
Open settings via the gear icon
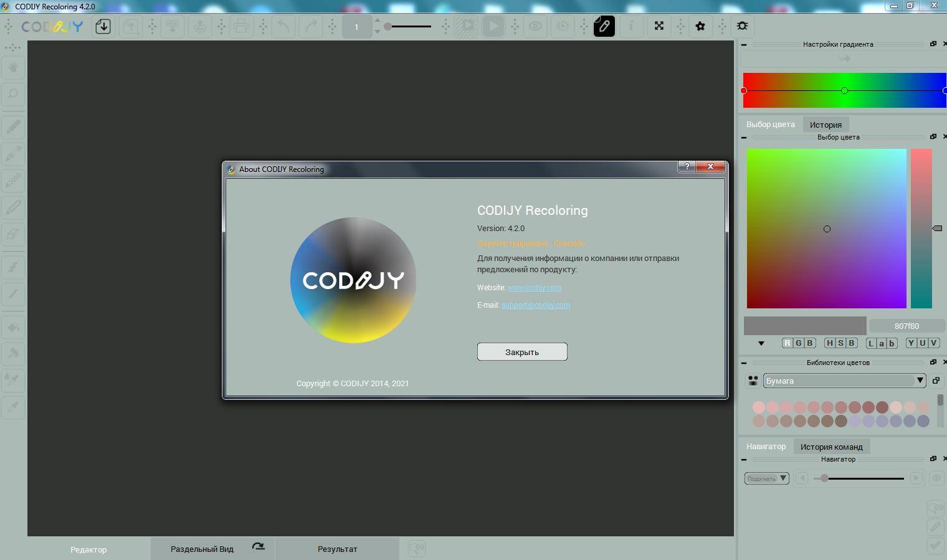click(700, 26)
